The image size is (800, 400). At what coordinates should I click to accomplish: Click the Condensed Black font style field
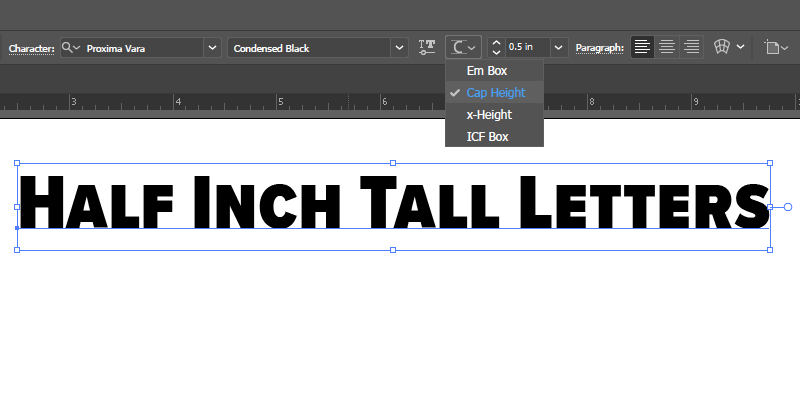(x=309, y=48)
